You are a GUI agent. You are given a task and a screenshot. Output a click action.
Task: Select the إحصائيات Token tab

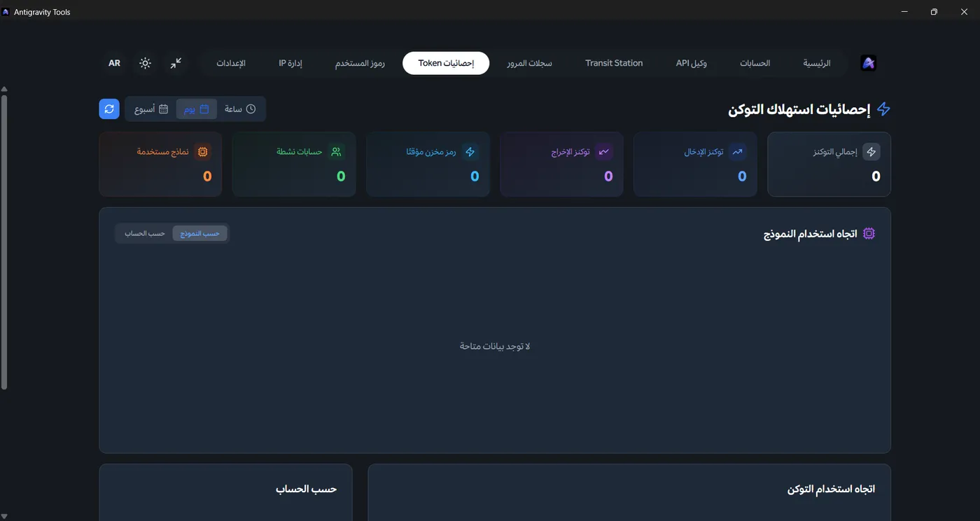446,63
